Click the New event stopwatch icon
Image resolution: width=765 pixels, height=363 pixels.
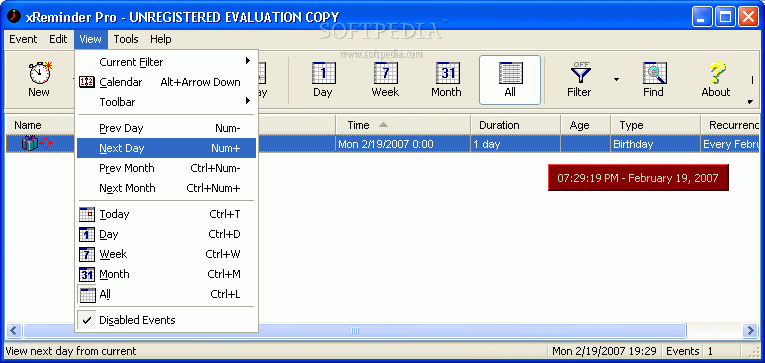tap(40, 73)
